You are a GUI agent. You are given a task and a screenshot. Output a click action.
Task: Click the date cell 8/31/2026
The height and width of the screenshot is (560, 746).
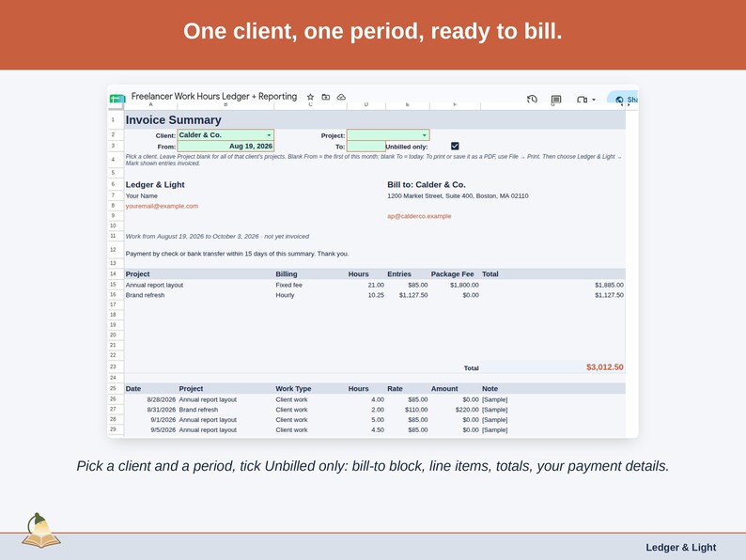pos(162,410)
